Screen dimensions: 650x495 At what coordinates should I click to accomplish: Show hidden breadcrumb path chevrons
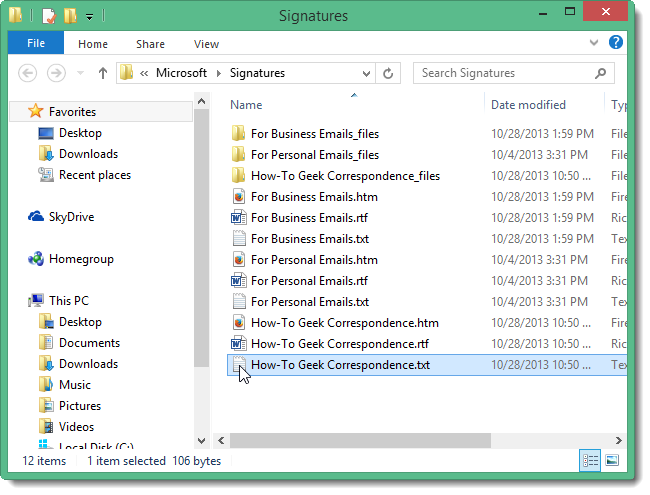(x=144, y=74)
